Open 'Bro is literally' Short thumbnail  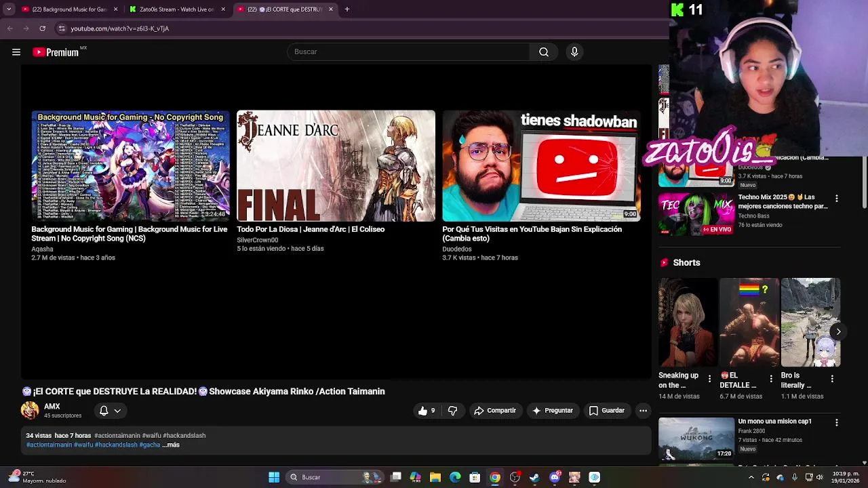click(810, 323)
